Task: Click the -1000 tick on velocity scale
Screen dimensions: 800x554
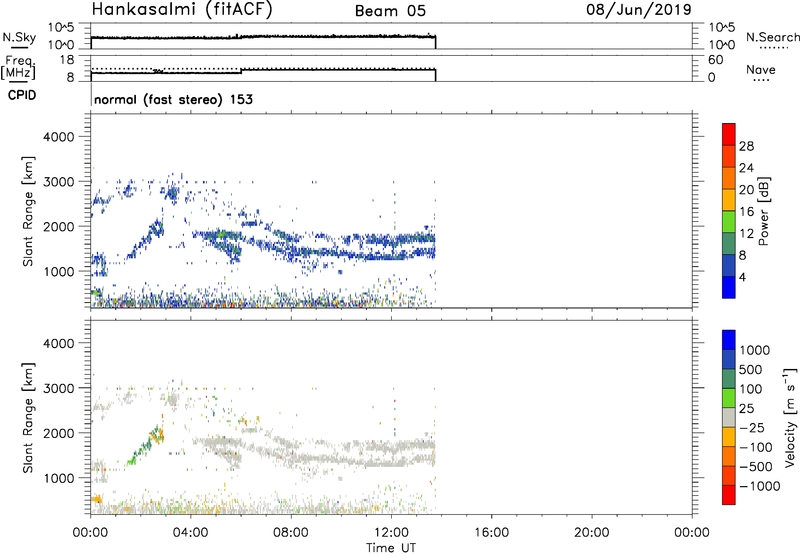Action: tap(759, 486)
